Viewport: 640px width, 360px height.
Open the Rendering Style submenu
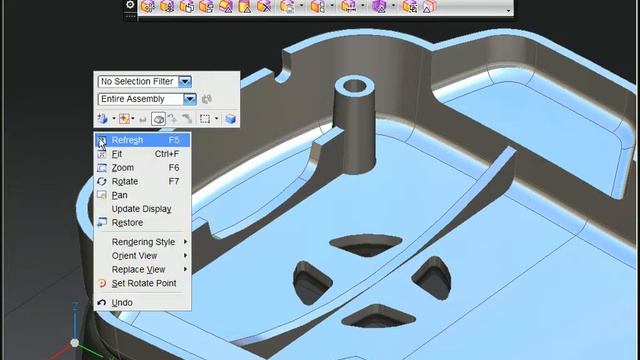click(x=142, y=242)
